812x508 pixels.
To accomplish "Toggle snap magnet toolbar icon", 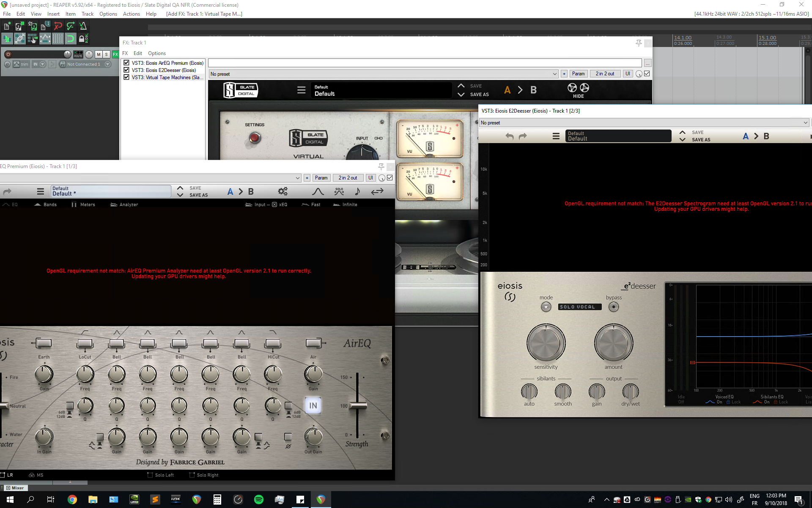I will pyautogui.click(x=71, y=39).
